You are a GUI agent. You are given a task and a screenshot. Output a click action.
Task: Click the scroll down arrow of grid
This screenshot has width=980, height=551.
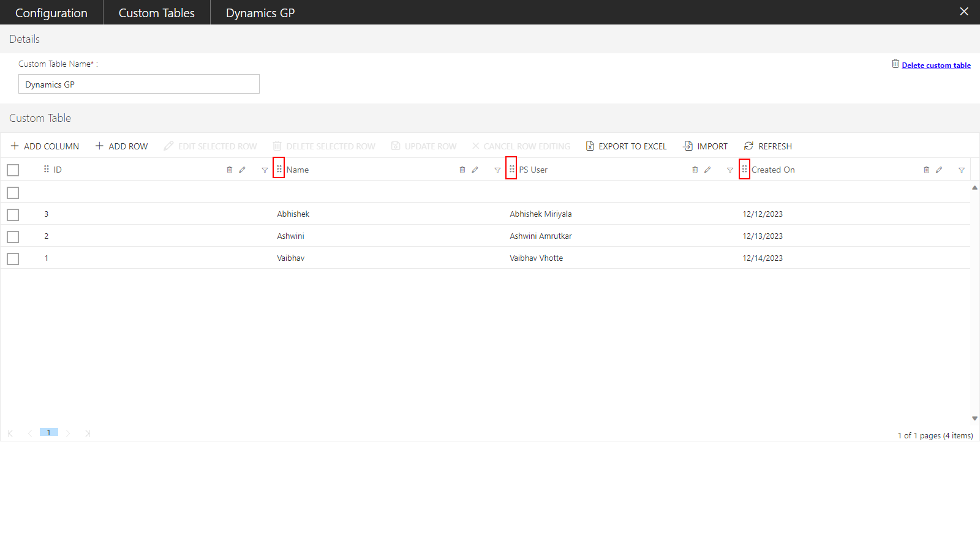coord(974,419)
